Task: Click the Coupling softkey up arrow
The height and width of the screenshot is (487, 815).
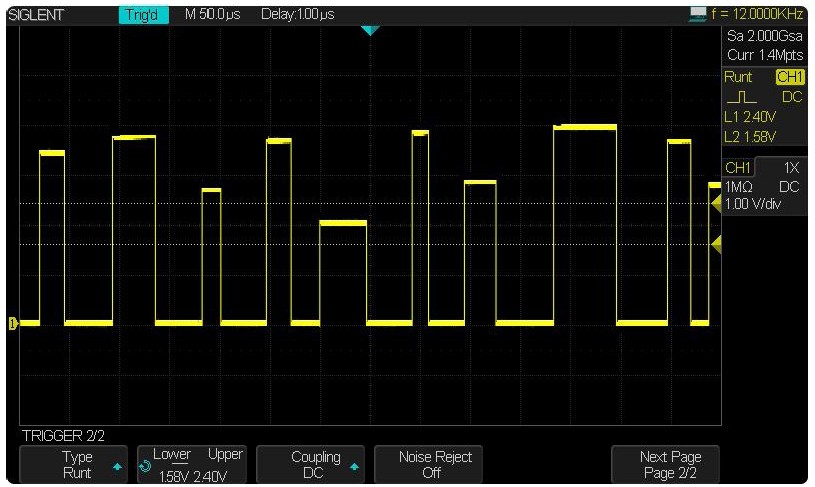Action: pyautogui.click(x=354, y=466)
